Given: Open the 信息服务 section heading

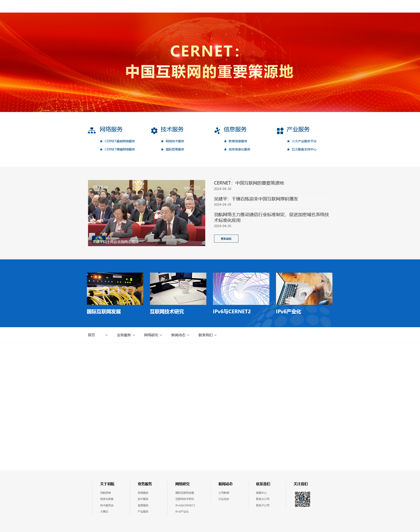Looking at the screenshot, I should [x=235, y=129].
